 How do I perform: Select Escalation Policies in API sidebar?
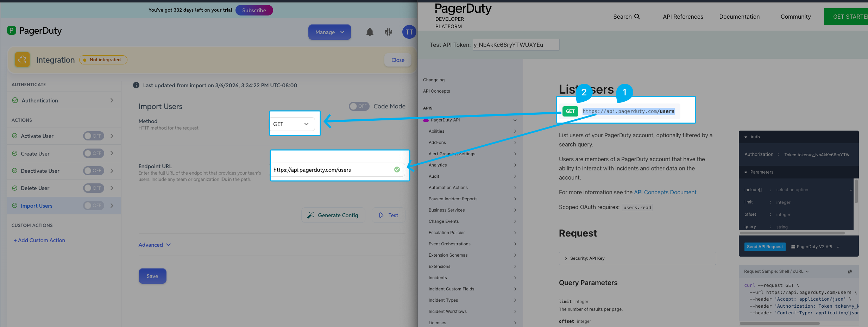point(447,233)
